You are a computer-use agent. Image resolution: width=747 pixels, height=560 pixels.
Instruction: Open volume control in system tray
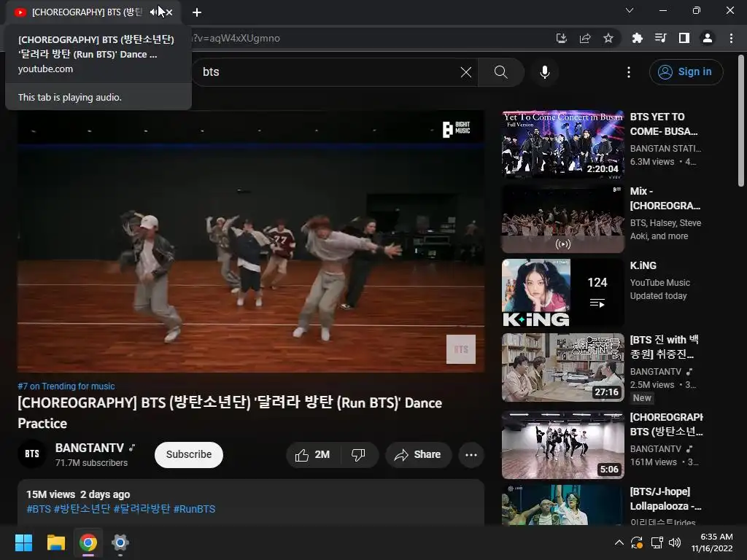pos(675,542)
